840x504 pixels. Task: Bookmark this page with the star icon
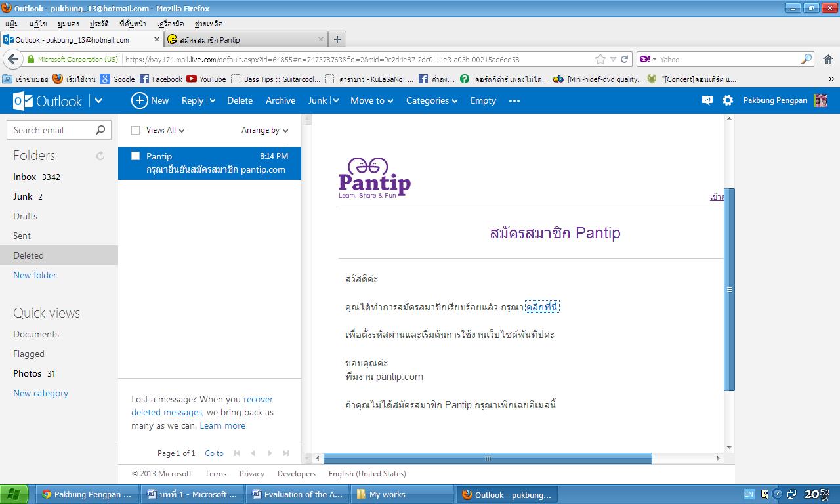coord(600,59)
